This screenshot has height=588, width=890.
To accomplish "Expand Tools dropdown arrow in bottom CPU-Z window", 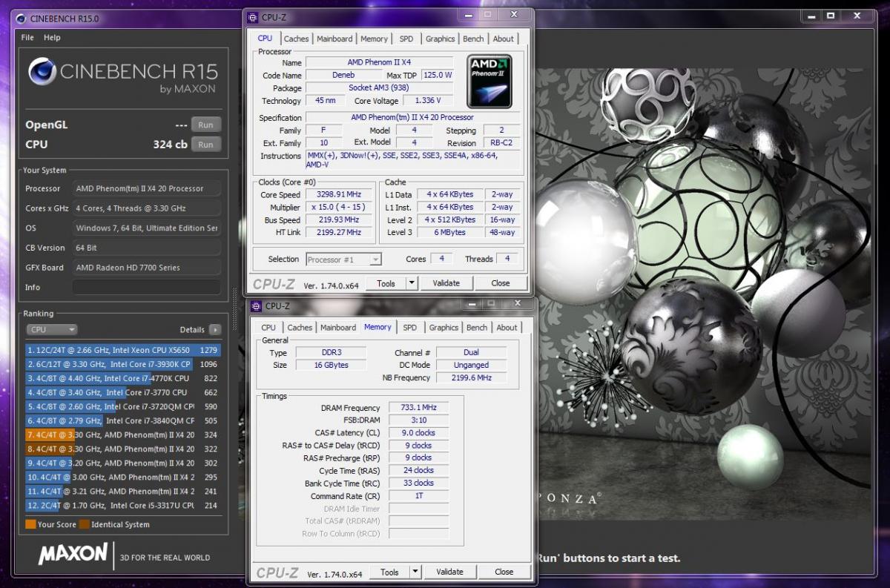I will [x=415, y=572].
